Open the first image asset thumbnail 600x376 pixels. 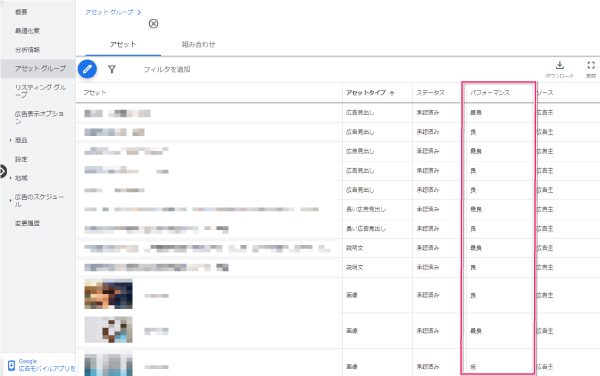(108, 294)
